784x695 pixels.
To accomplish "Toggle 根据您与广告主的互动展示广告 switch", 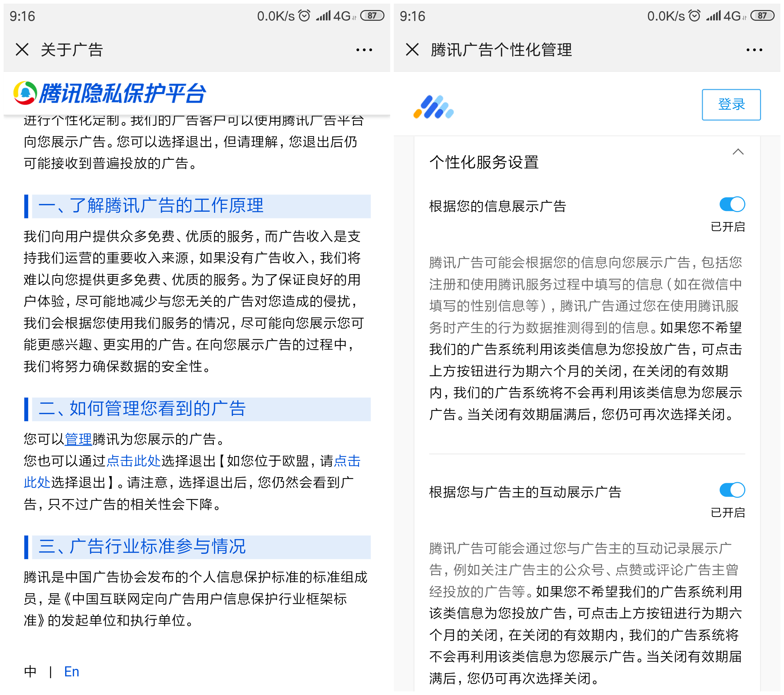I will click(x=732, y=490).
